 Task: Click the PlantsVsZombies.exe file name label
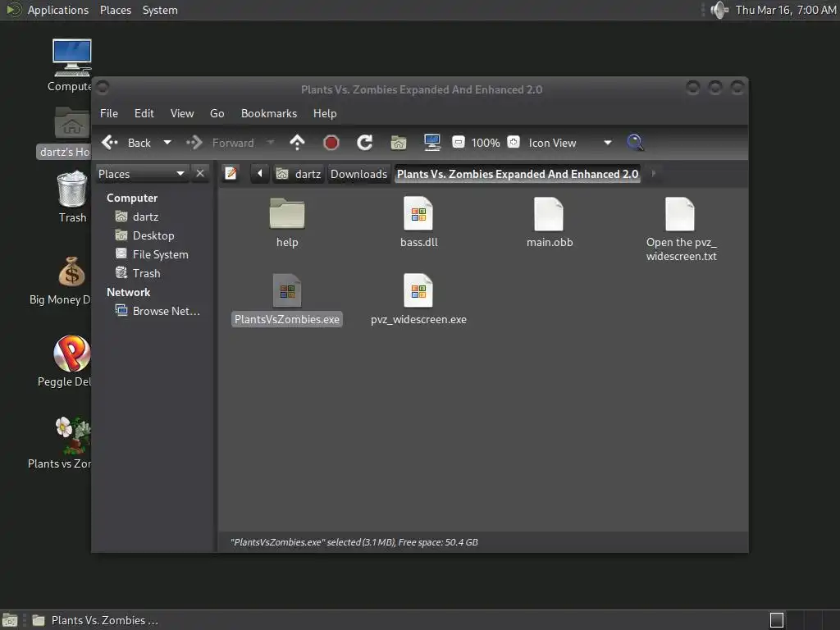(x=287, y=319)
